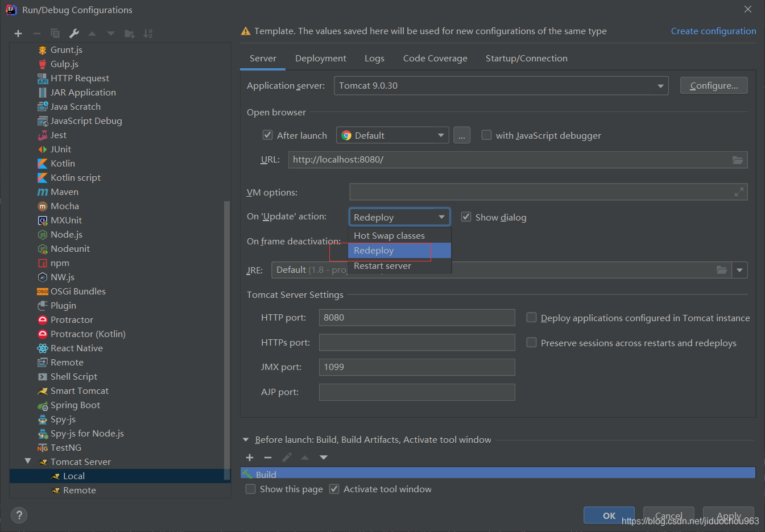Switch to the Server tab
This screenshot has height=532, width=765.
(263, 59)
